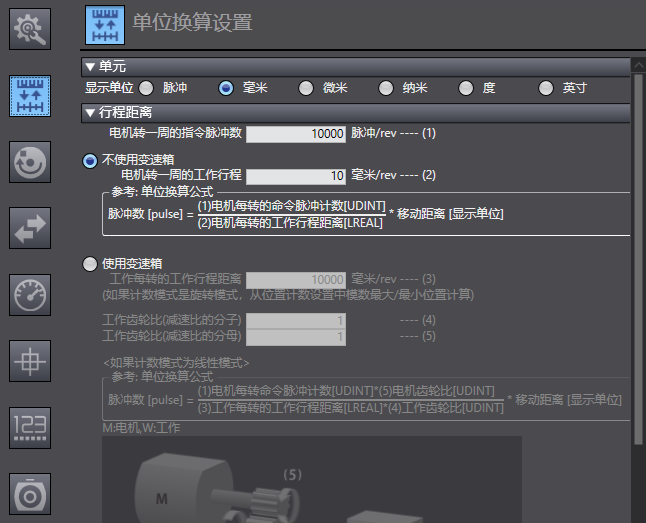
Task: Click disabled 工作每转的工作行程距离 field
Action: (x=296, y=280)
